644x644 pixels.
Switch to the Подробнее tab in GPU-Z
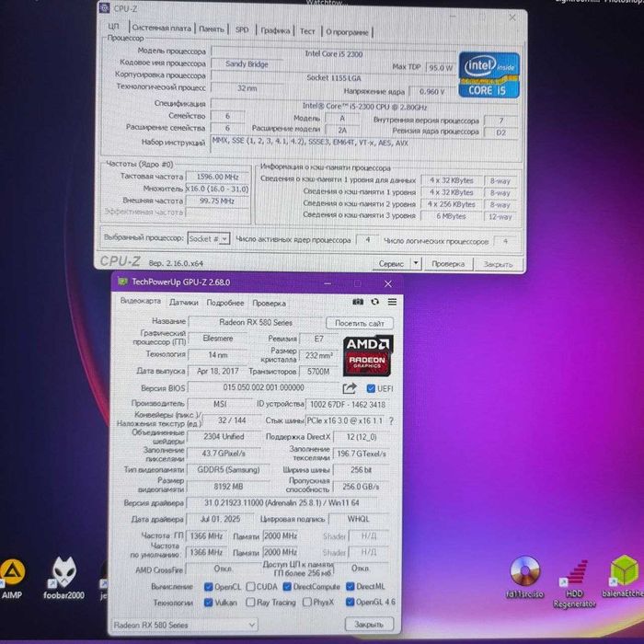225,303
